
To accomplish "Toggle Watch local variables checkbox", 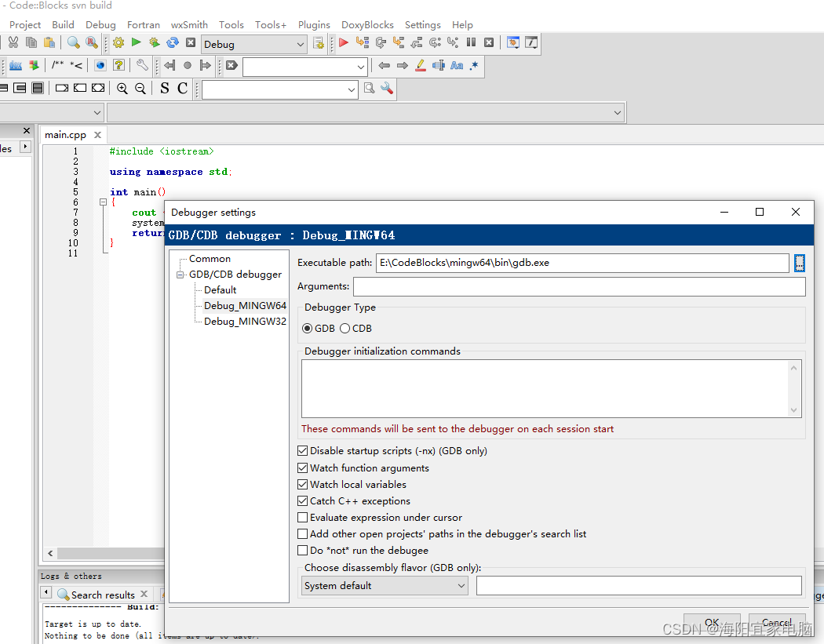I will click(x=303, y=484).
